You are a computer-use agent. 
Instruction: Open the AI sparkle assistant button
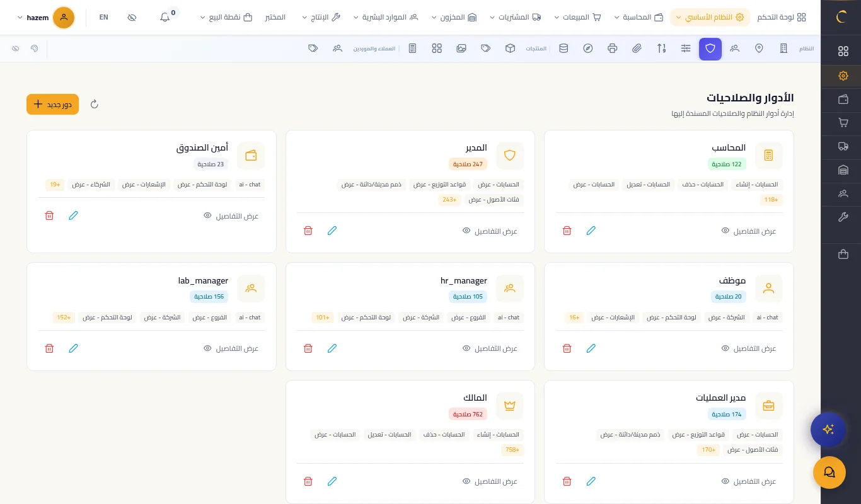(828, 430)
